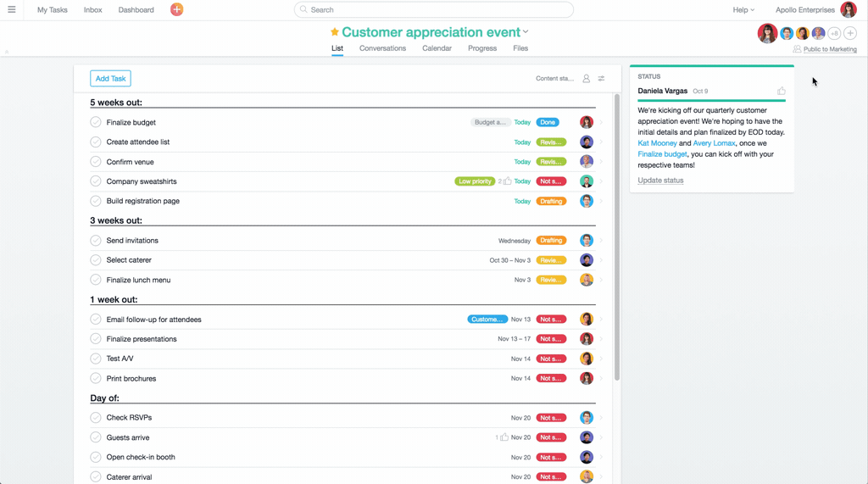Viewport: 868px width, 484px height.
Task: Open Send invitations assignee avatar
Action: pos(587,241)
